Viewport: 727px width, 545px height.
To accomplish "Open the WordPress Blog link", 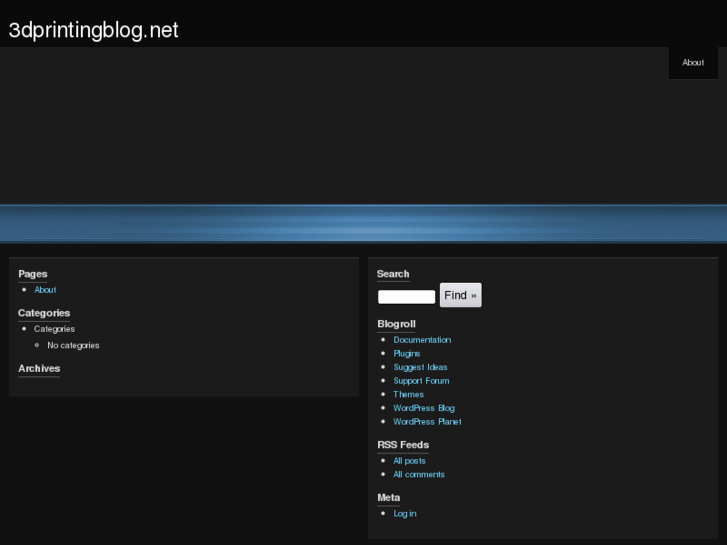I will point(424,408).
